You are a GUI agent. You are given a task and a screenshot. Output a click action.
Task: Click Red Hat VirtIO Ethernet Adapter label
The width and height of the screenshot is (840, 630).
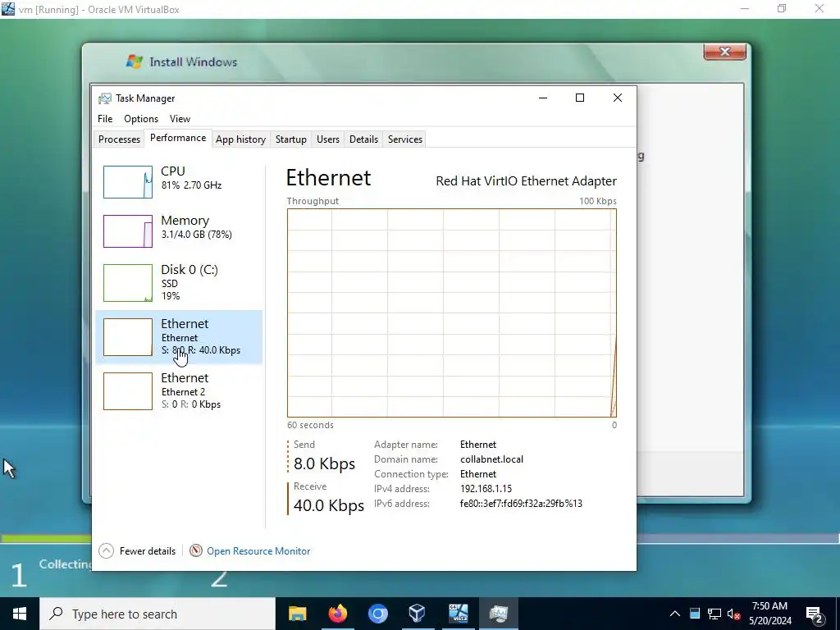click(526, 181)
